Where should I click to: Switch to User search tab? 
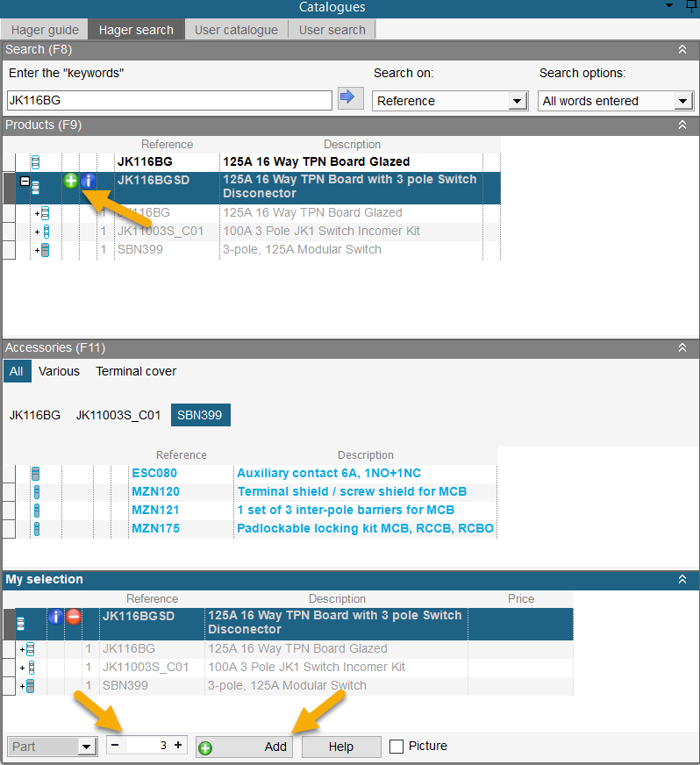point(332,30)
